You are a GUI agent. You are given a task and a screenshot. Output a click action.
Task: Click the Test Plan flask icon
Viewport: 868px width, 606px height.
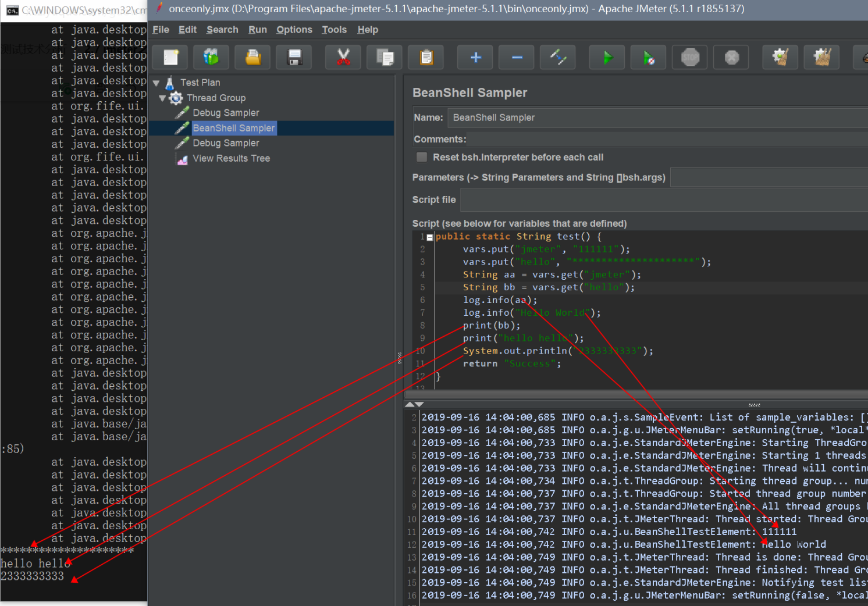pyautogui.click(x=170, y=83)
